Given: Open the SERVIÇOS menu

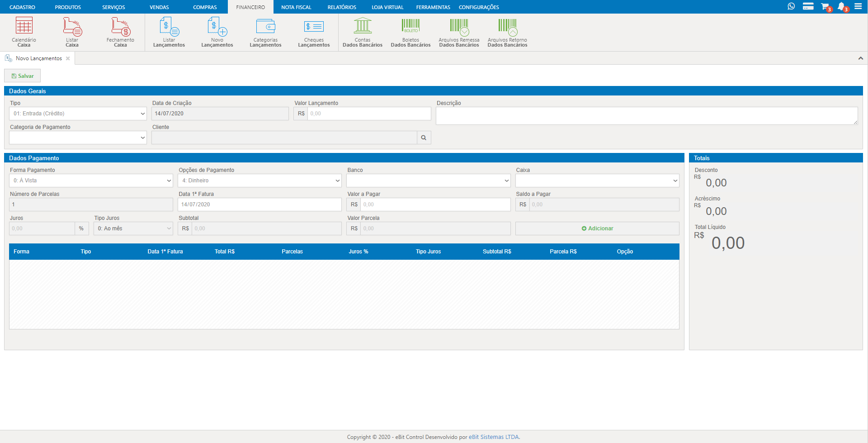Looking at the screenshot, I should tap(113, 7).
